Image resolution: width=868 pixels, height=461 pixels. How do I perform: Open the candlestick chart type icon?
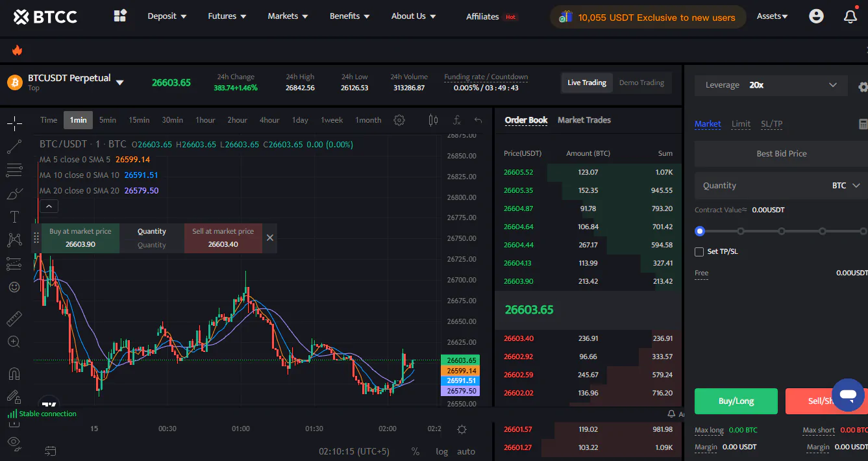(x=433, y=120)
